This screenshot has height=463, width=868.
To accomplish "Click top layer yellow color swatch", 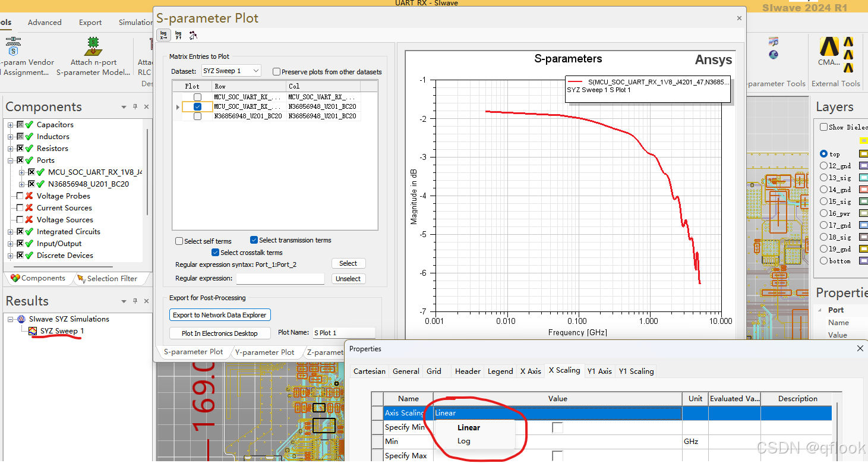I will coord(863,154).
